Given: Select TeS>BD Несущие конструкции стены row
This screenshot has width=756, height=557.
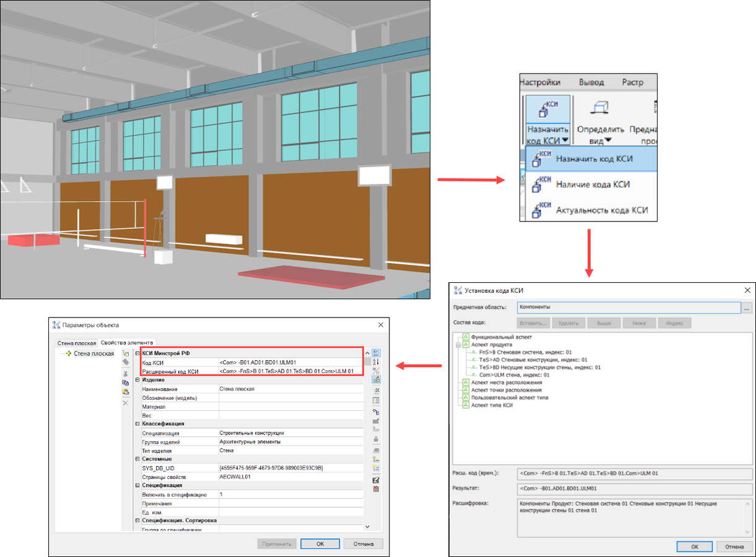Looking at the screenshot, I should 540,368.
